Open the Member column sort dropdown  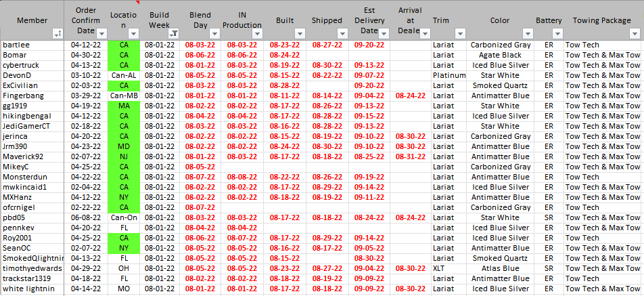click(57, 33)
